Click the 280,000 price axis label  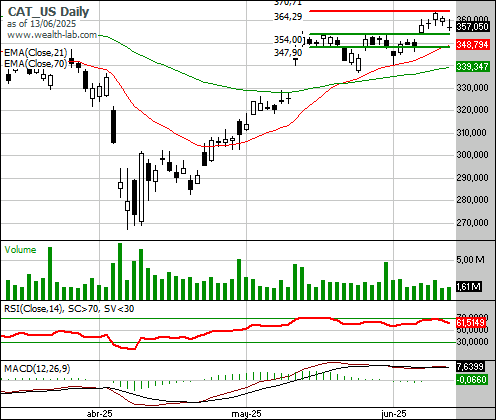click(x=472, y=200)
